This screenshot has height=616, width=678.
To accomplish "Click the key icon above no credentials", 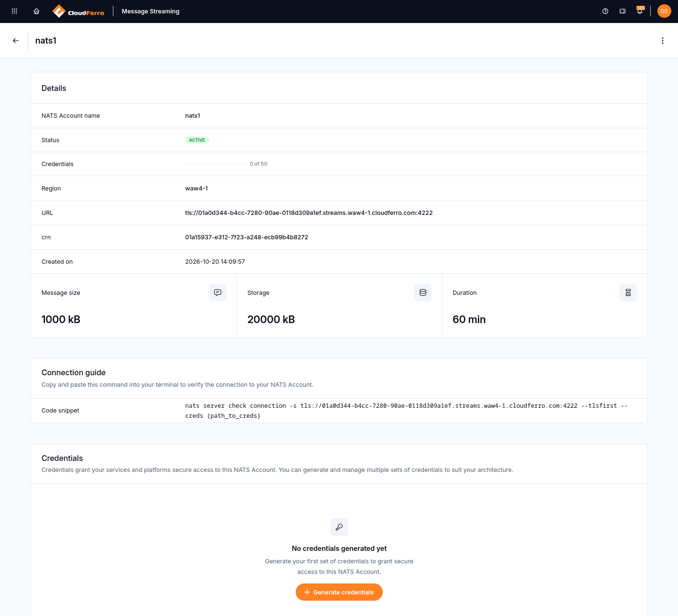I will click(x=339, y=527).
